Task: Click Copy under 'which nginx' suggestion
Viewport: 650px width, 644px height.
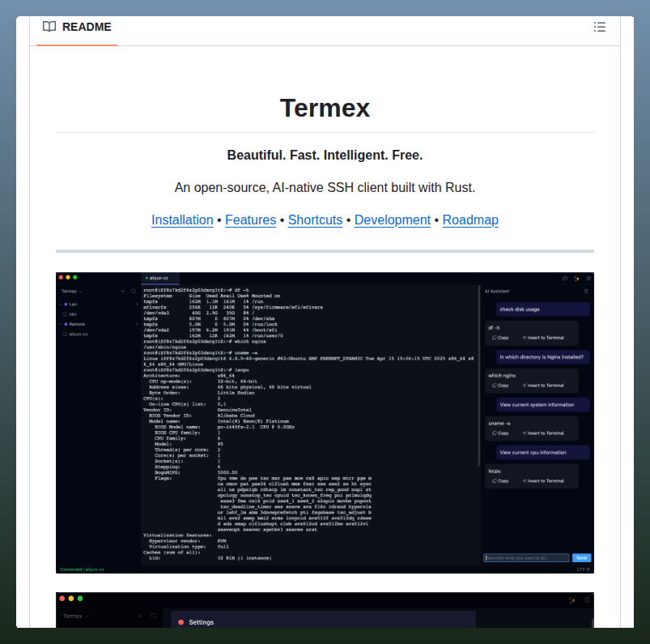Action: pos(500,386)
